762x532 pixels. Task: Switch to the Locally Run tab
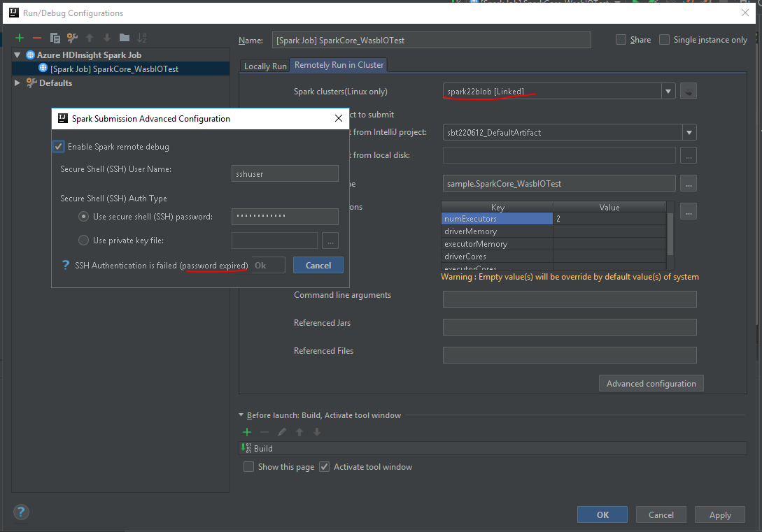pyautogui.click(x=264, y=65)
